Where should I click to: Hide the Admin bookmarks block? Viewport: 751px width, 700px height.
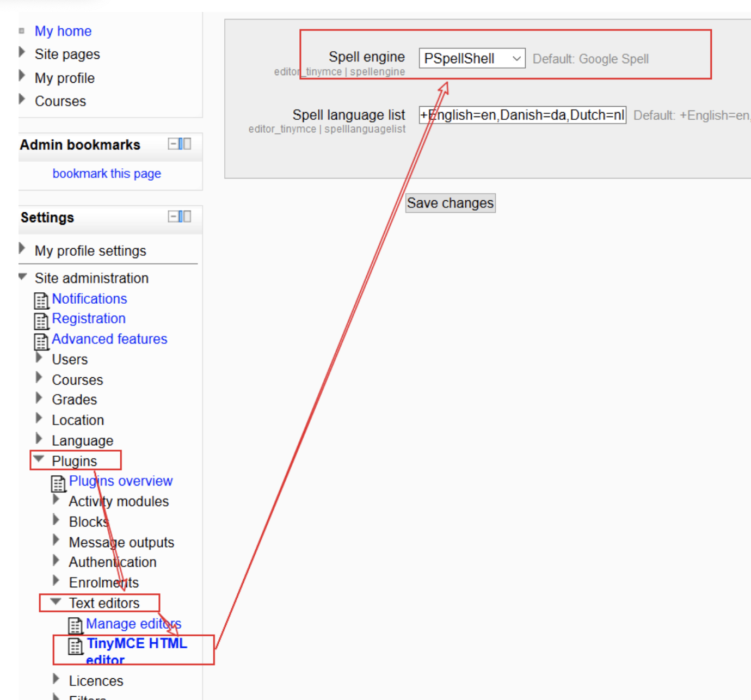click(x=173, y=144)
